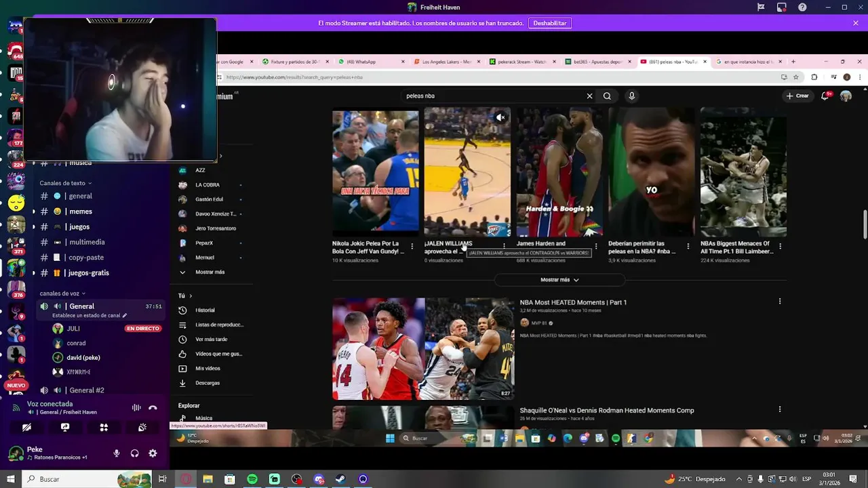The image size is (868, 488).
Task: Switch to the WhatsApp browser tab
Action: (371, 62)
